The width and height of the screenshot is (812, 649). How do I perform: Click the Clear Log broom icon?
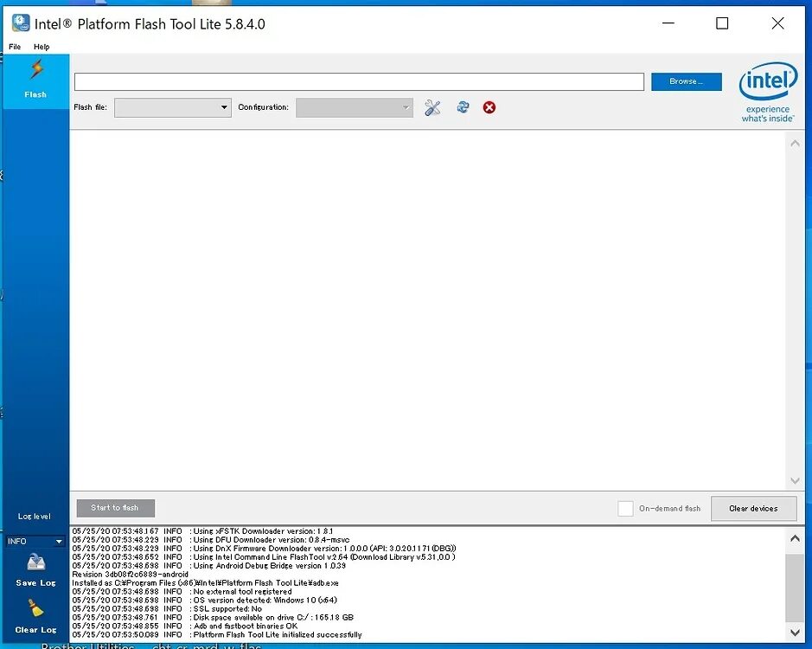click(x=35, y=608)
